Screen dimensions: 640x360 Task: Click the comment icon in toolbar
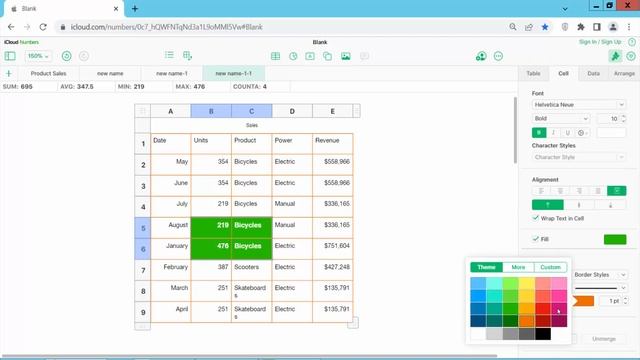pyautogui.click(x=364, y=56)
